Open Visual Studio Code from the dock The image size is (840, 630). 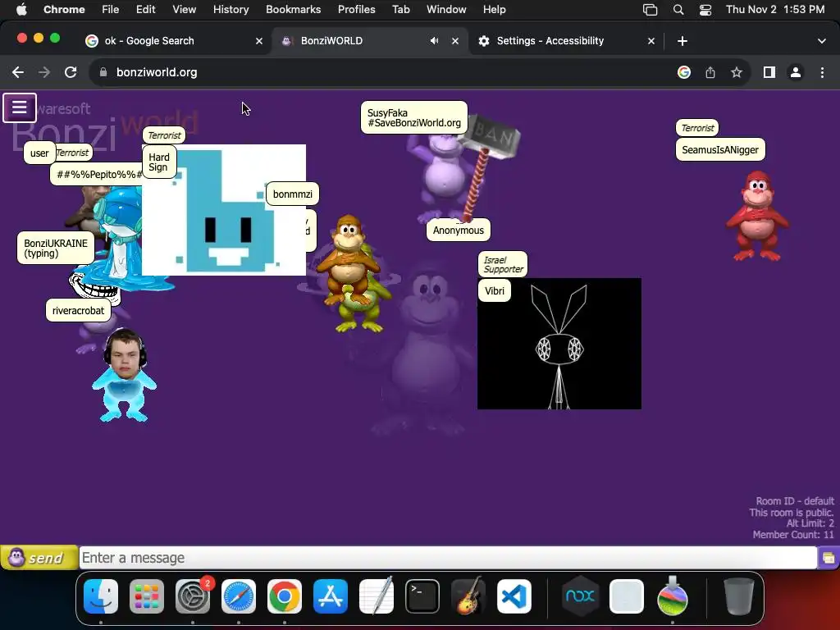(514, 596)
